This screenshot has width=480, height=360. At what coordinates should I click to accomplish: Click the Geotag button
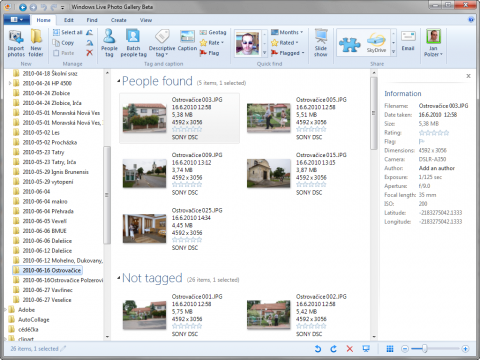click(x=213, y=32)
